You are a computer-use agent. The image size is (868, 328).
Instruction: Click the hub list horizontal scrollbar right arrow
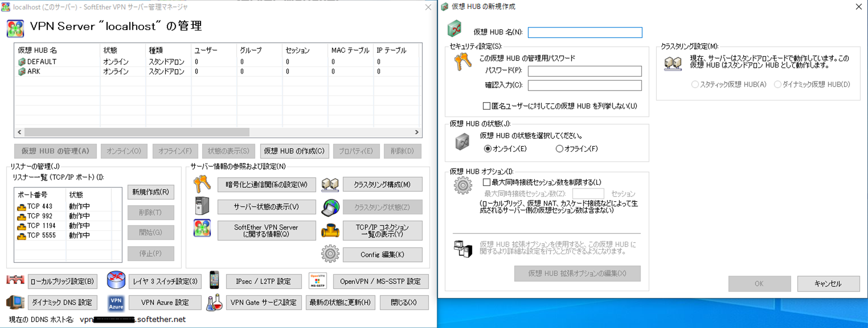coord(417,132)
